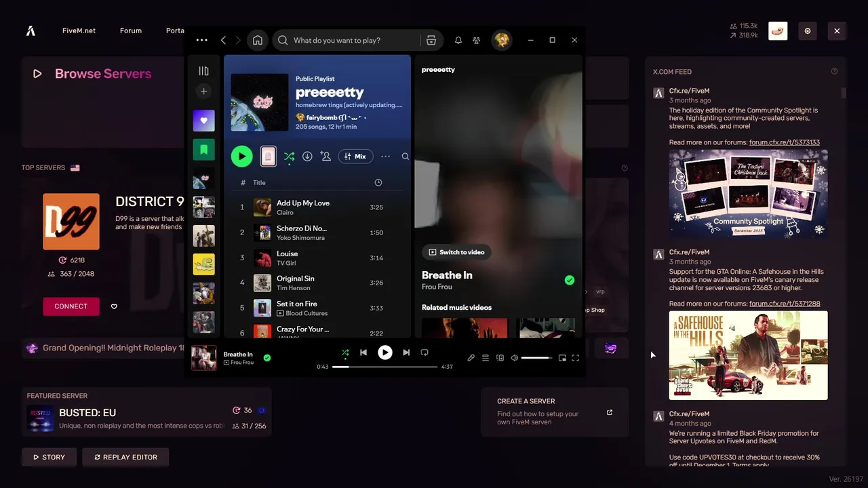Open artist Clairo link
The image size is (868, 488).
click(x=285, y=213)
